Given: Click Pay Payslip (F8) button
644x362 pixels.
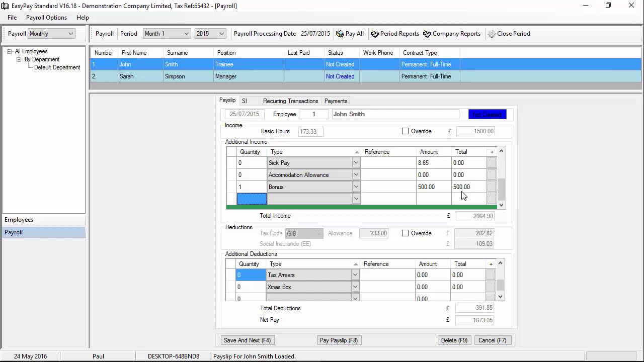Looking at the screenshot, I should 339,340.
